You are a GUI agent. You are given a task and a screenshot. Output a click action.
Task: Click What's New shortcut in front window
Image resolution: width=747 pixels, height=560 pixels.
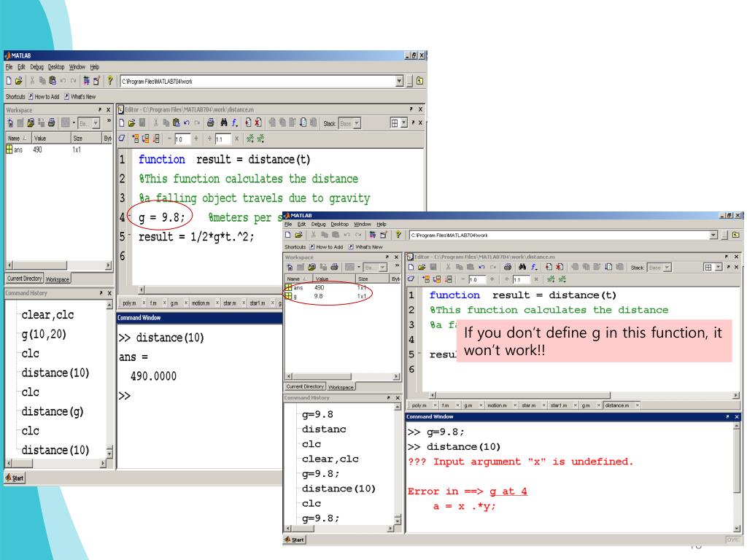click(365, 246)
